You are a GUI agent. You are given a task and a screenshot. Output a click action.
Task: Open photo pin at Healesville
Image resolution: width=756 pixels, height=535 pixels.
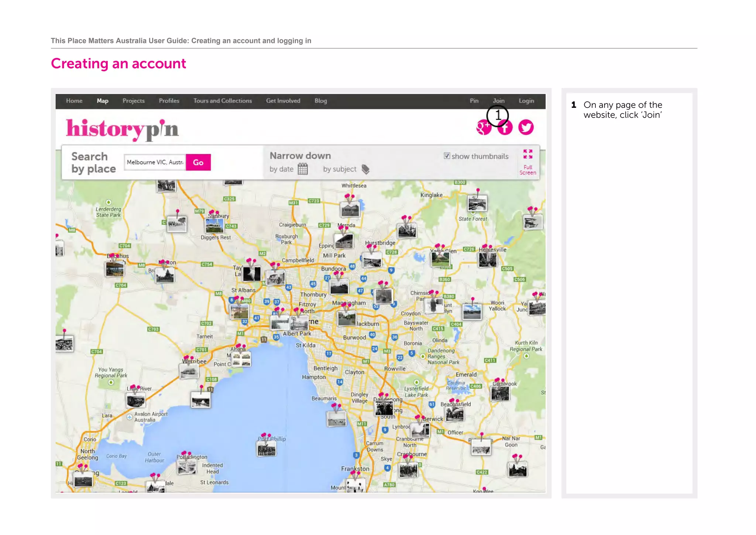(488, 260)
